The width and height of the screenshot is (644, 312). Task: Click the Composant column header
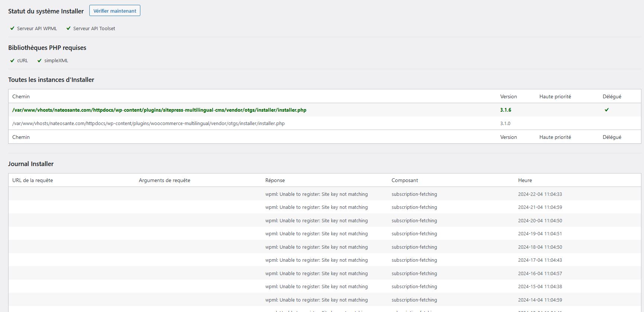tap(405, 180)
